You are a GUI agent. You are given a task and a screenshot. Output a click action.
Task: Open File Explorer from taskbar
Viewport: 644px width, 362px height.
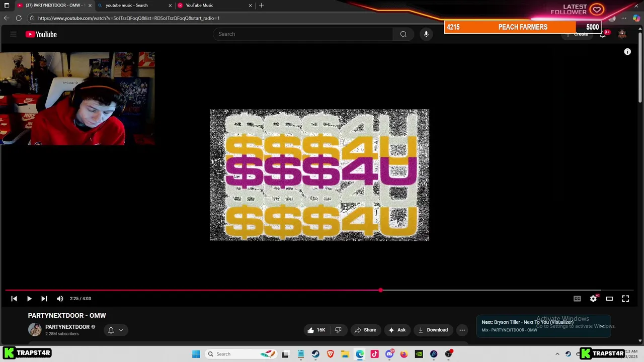click(x=345, y=354)
